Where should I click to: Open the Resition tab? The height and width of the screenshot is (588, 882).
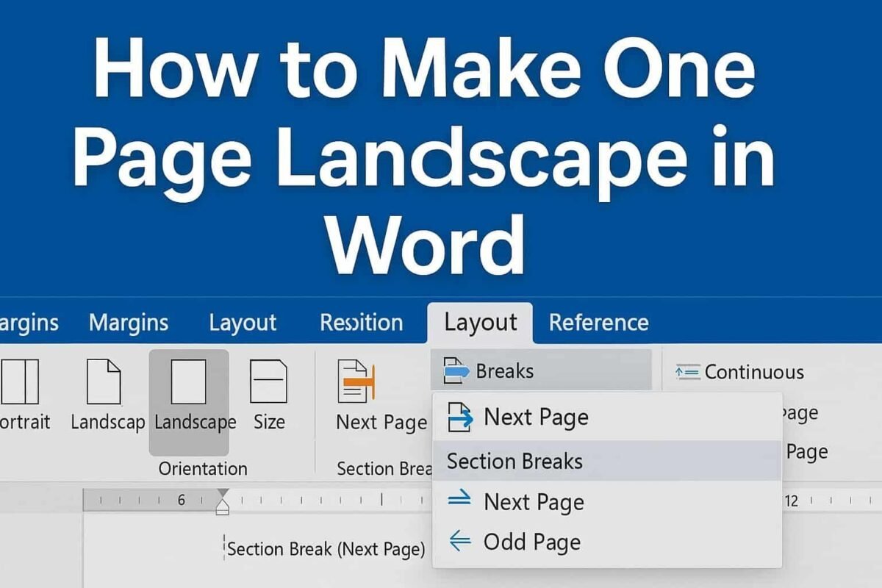361,323
